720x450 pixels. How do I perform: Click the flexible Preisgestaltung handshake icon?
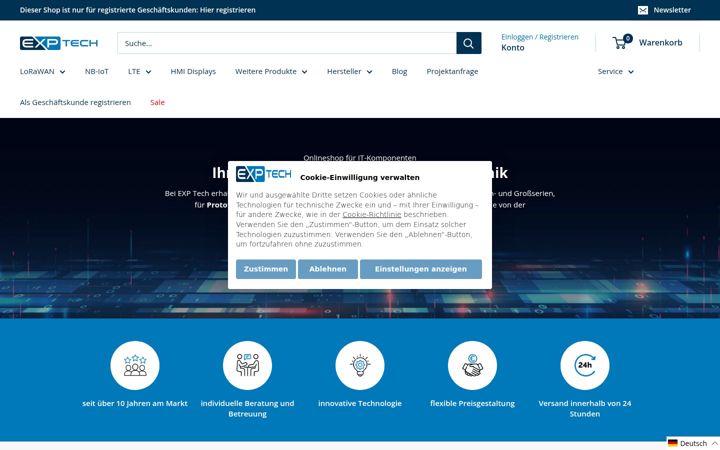point(472,366)
